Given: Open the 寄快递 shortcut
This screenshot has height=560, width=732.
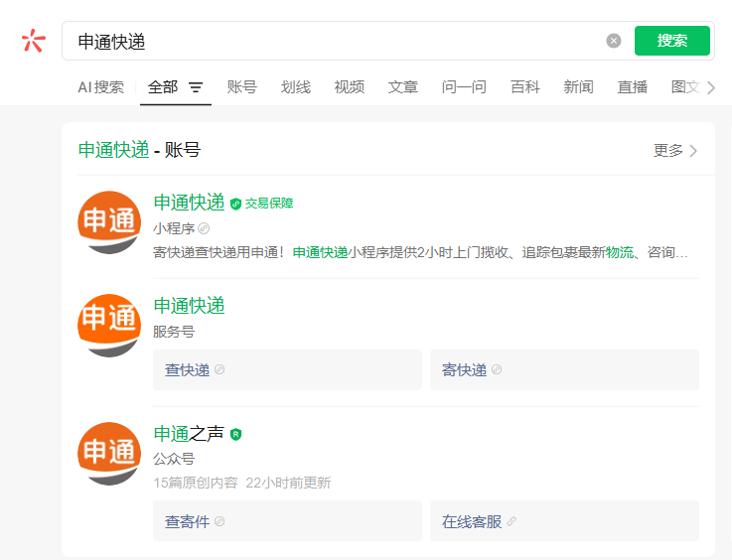Looking at the screenshot, I should pos(465,370).
